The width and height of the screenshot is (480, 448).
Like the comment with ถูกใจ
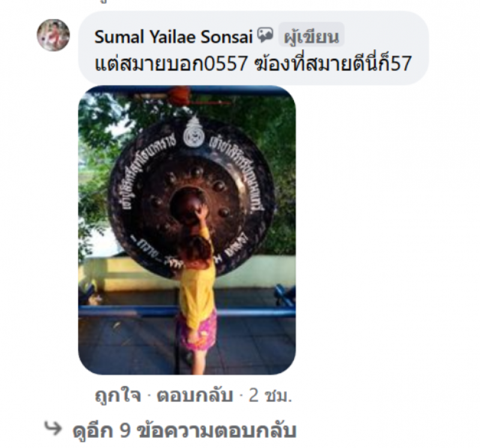(x=118, y=395)
